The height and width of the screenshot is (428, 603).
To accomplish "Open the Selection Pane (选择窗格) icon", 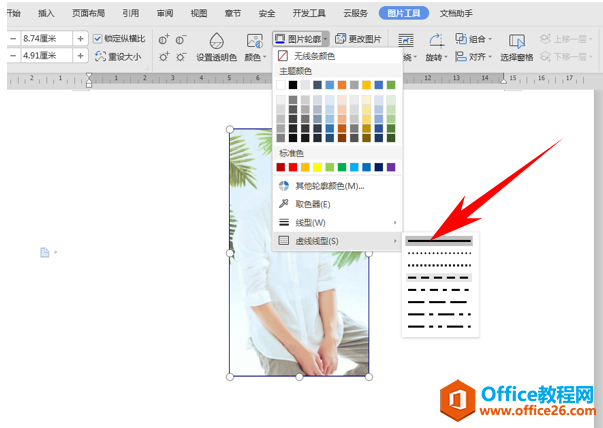I will click(x=516, y=41).
